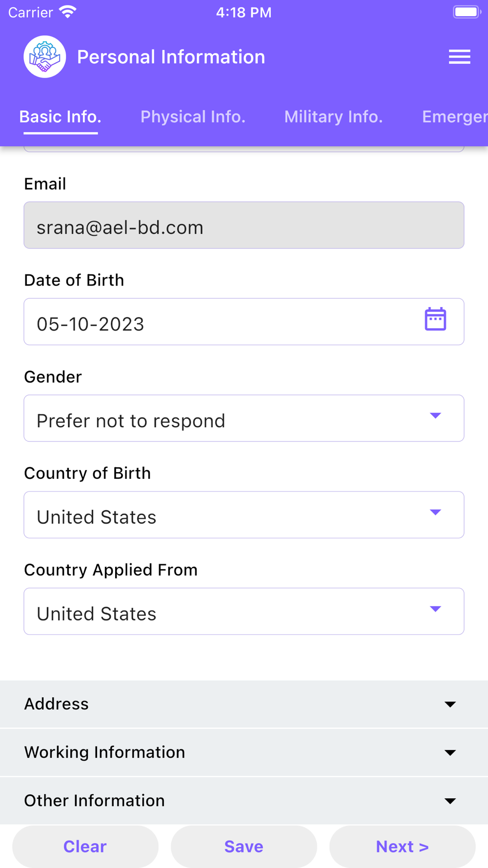Switch to the Military Info. tab
The image size is (488, 868).
(333, 117)
